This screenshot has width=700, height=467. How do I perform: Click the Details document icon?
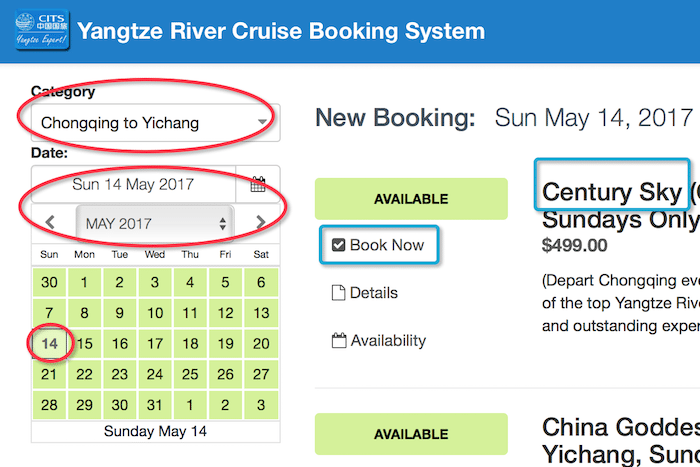(338, 293)
